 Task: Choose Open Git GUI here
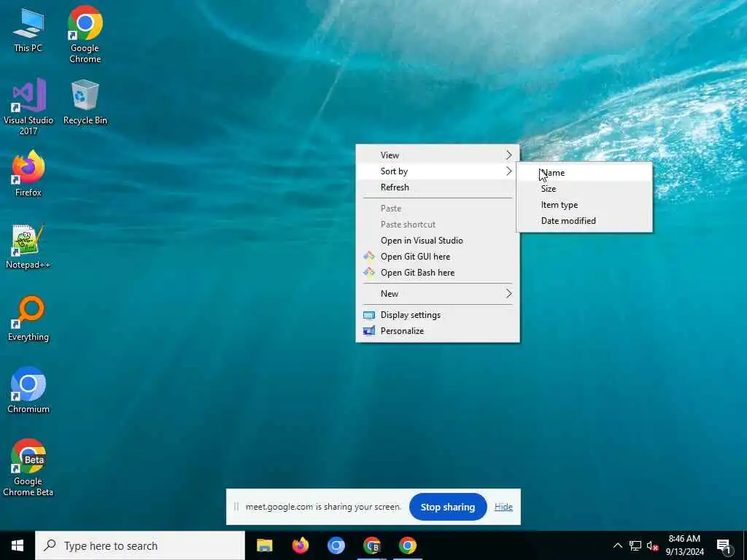(438, 257)
